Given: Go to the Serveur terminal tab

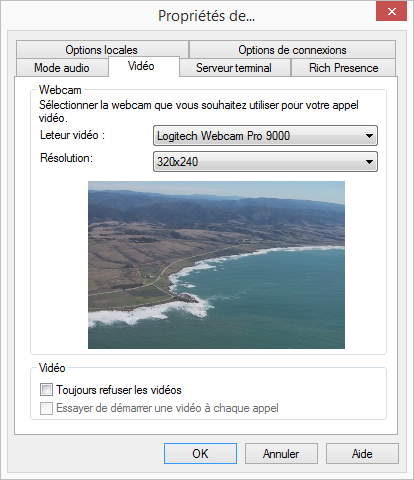Looking at the screenshot, I should [x=234, y=68].
